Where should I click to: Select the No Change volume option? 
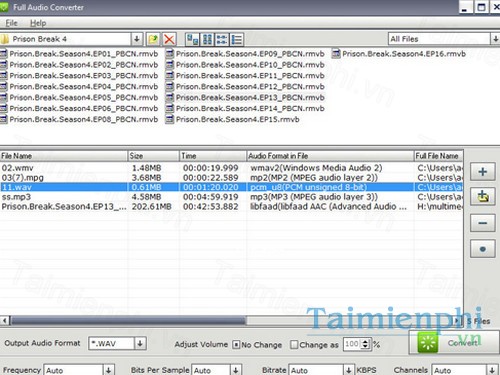pyautogui.click(x=236, y=345)
